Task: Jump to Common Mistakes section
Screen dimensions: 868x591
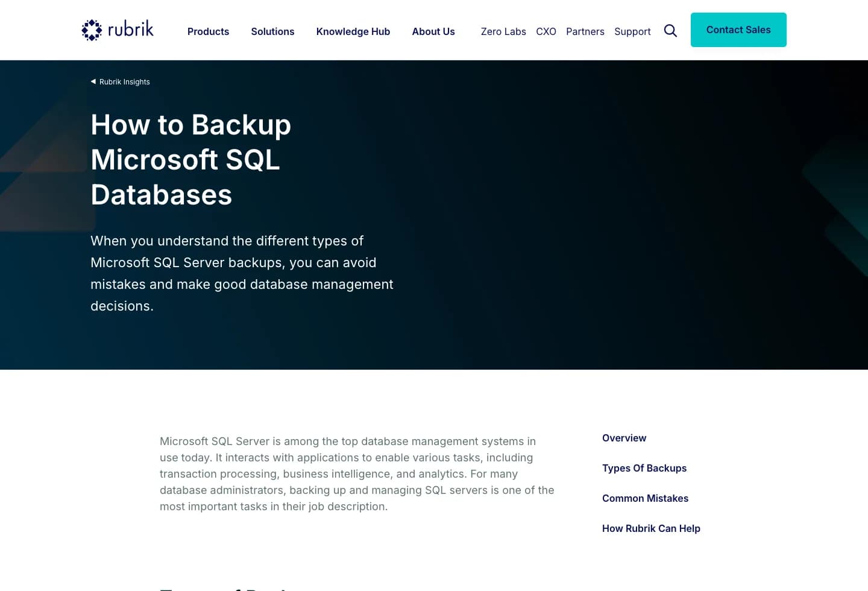Action: [x=645, y=498]
